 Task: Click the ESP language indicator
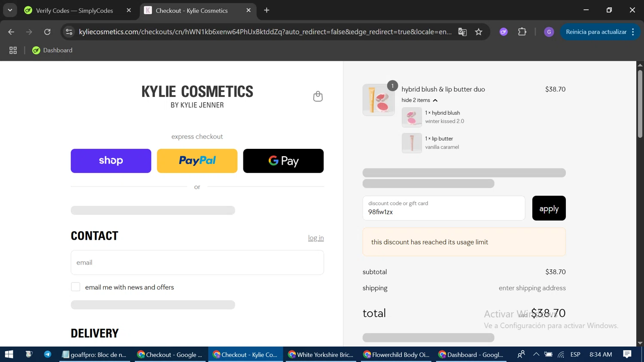[x=575, y=354]
